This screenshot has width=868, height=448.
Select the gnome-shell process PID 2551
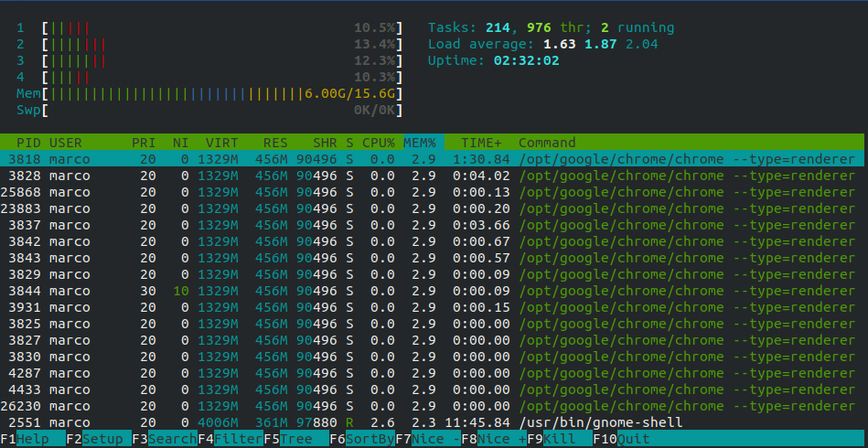(x=432, y=422)
